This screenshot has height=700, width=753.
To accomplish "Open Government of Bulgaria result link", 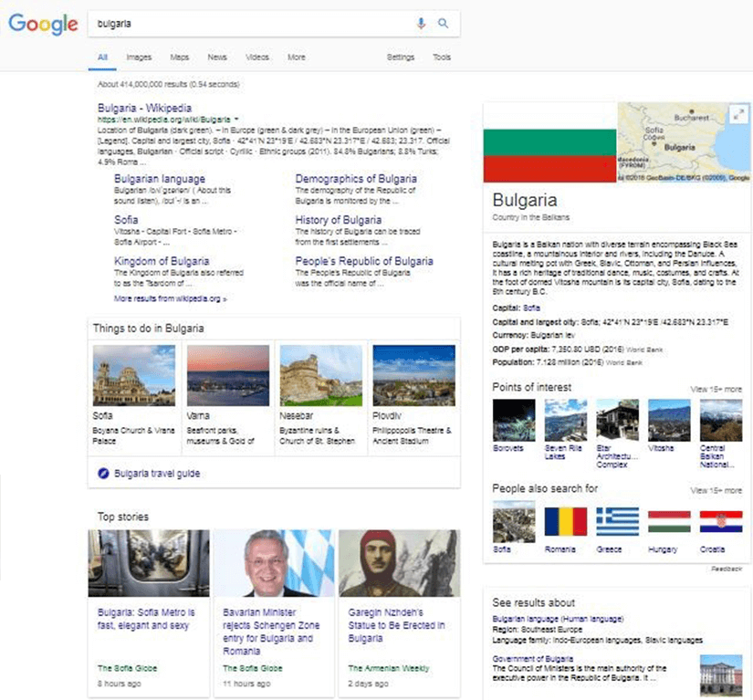I will 532,659.
